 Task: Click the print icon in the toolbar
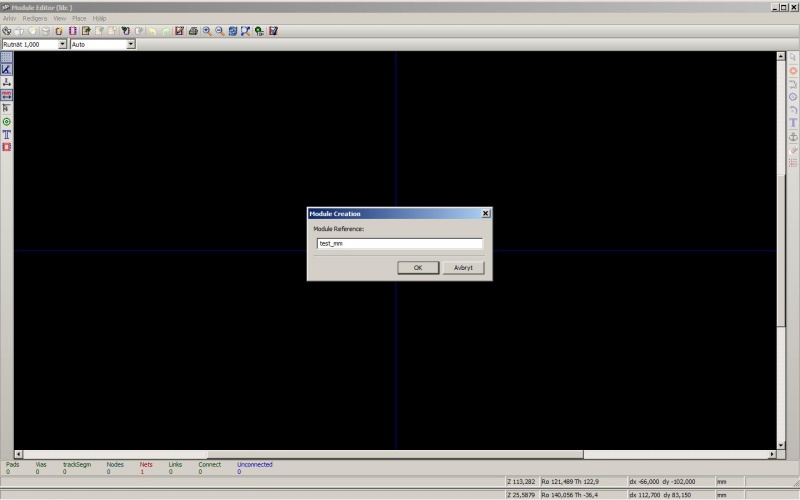pyautogui.click(x=192, y=31)
